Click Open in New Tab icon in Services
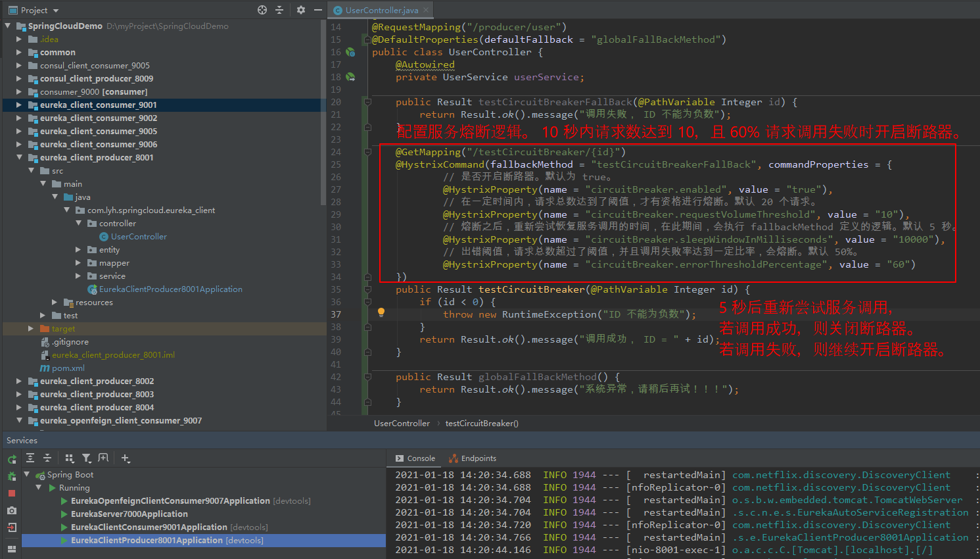980x559 pixels. point(103,458)
